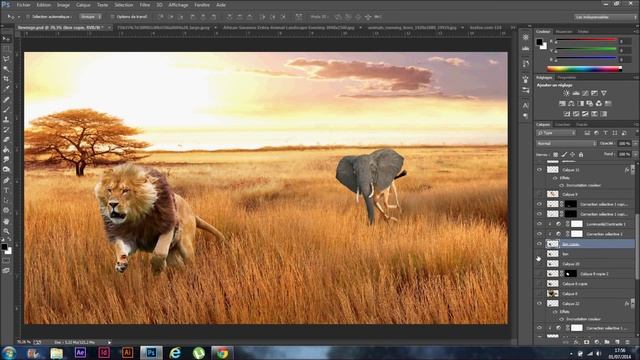Open After Effects from the taskbar
This screenshot has height=360, width=640.
coord(80,353)
